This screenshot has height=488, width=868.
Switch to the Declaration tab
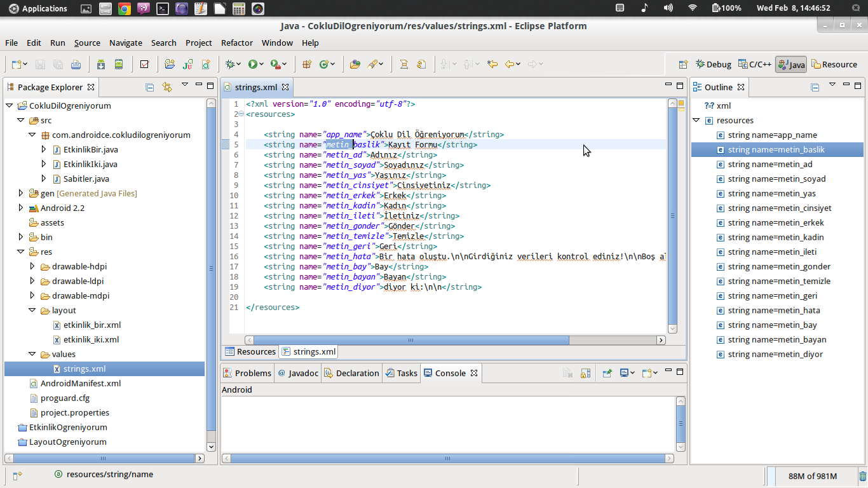pos(351,373)
